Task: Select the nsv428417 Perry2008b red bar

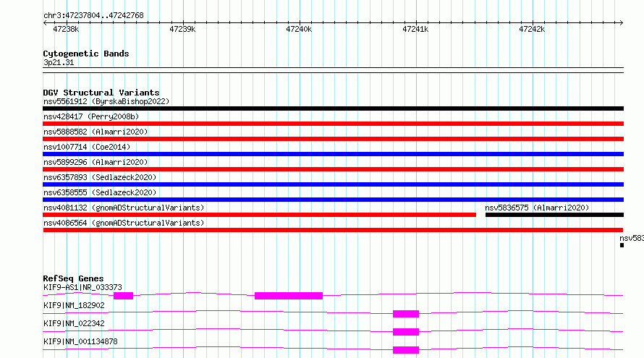Action: (x=333, y=124)
